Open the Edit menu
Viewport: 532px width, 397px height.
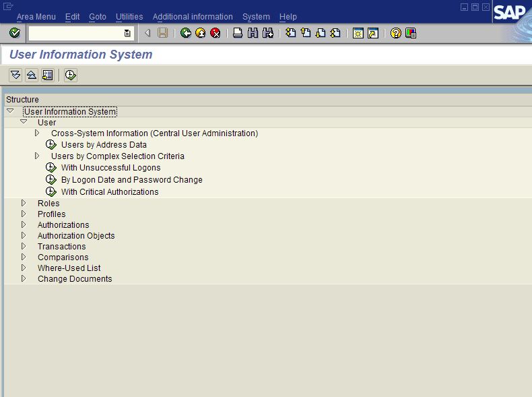[x=72, y=17]
